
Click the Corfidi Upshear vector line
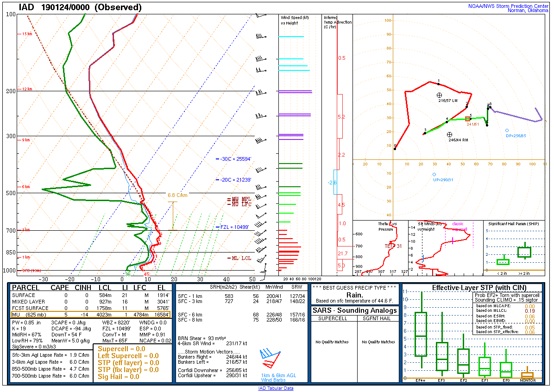pos(212,375)
